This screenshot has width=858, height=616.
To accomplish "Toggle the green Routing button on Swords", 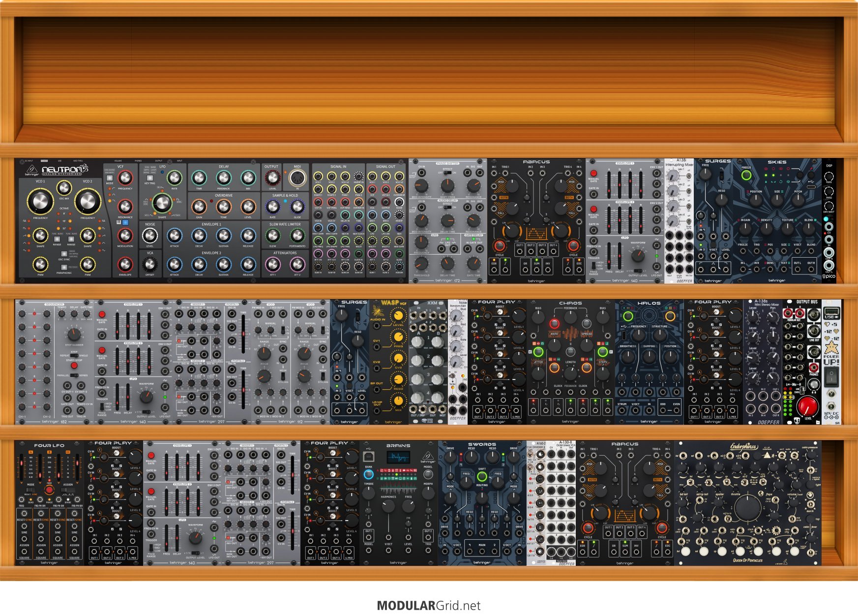I will click(x=482, y=476).
